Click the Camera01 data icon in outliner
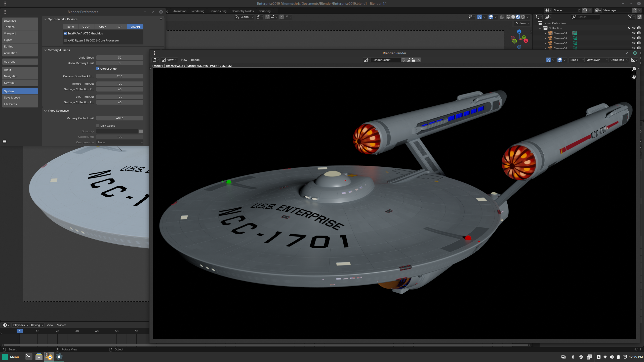 tap(575, 33)
